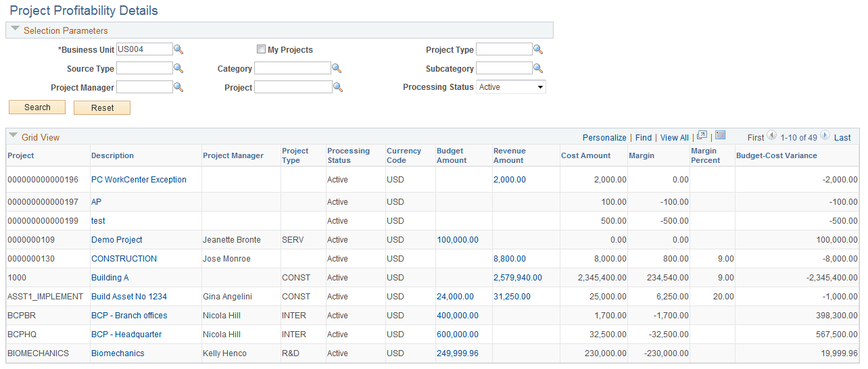The width and height of the screenshot is (868, 369).
Task: Open the Biomechanics project link
Action: (118, 353)
